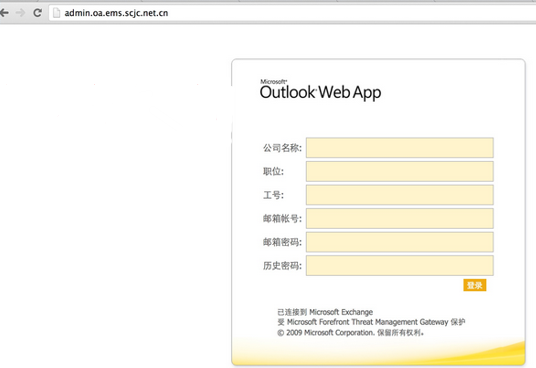536x368 pixels.
Task: Focus the 工号 input field
Action: tap(400, 195)
